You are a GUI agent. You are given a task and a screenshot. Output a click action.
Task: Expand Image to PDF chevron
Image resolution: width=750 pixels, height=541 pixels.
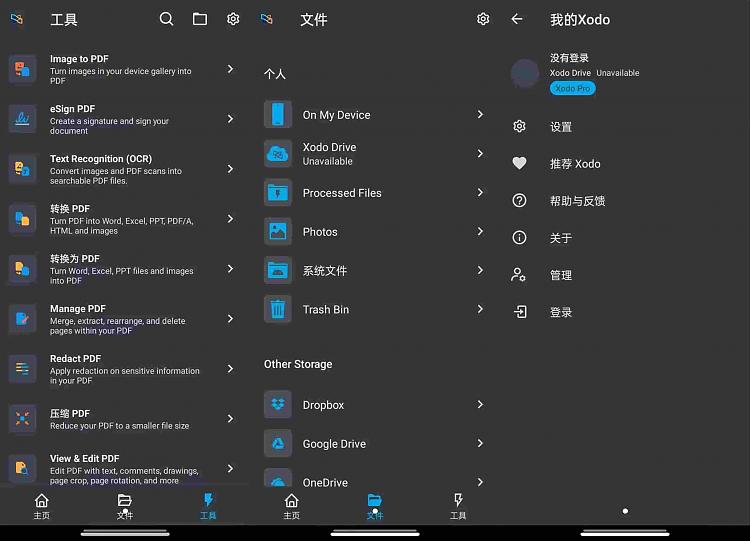[231, 69]
